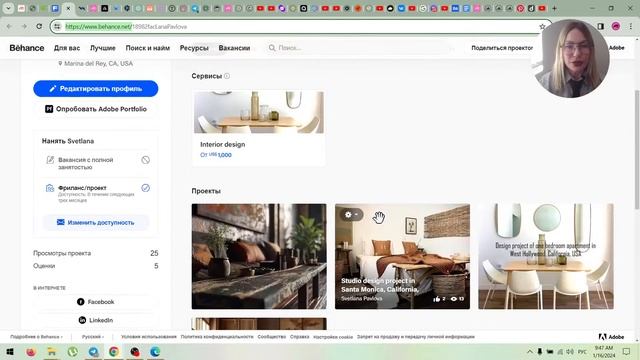Viewport: 640px width, 360px height.
Task: Toggle full-time job availability icon
Action: (x=145, y=160)
